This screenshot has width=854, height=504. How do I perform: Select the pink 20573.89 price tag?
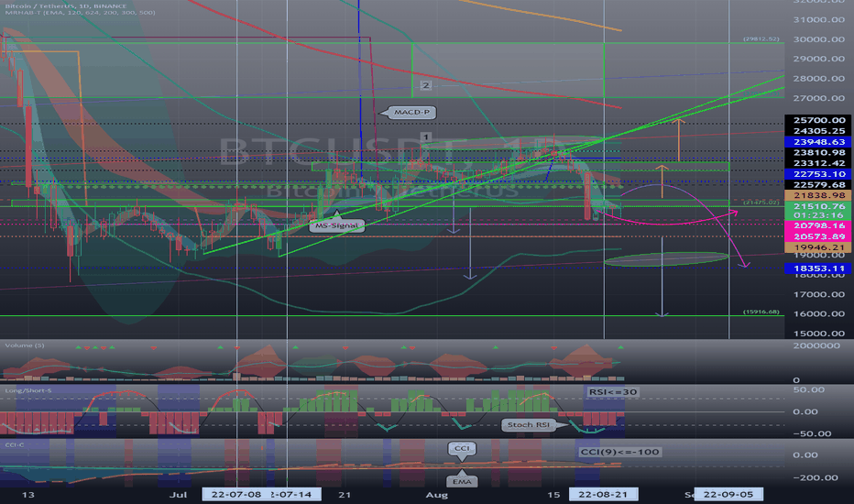(x=819, y=236)
